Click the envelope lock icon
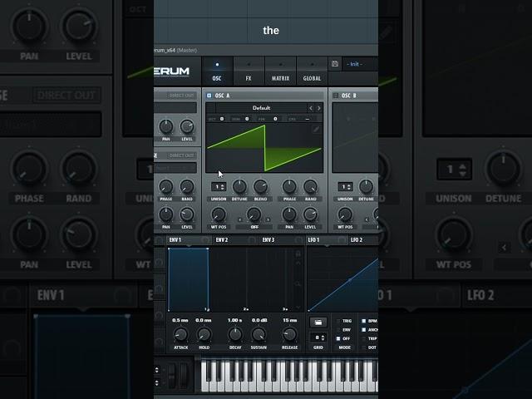 click(x=298, y=254)
